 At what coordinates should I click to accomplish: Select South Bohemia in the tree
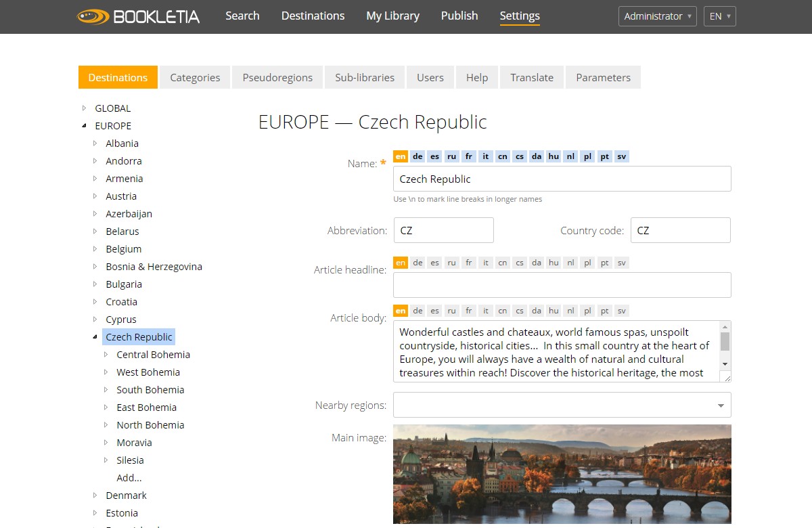(x=150, y=390)
